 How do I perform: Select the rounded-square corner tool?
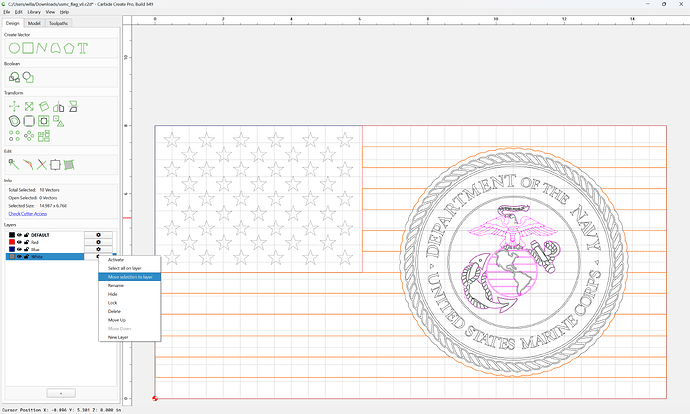29,121
